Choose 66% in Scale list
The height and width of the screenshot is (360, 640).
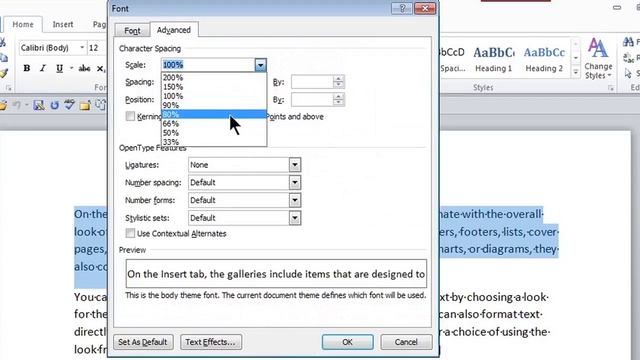[214, 123]
